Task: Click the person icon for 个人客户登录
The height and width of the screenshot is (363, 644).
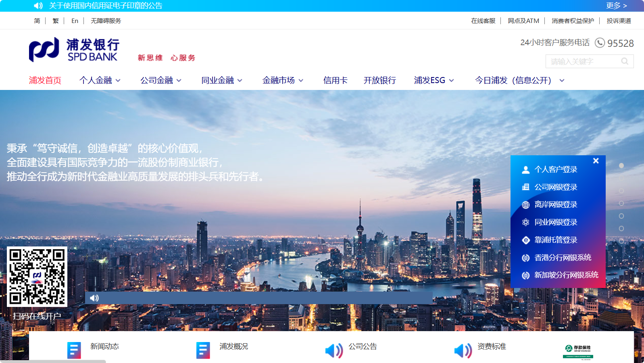Action: [x=525, y=170]
